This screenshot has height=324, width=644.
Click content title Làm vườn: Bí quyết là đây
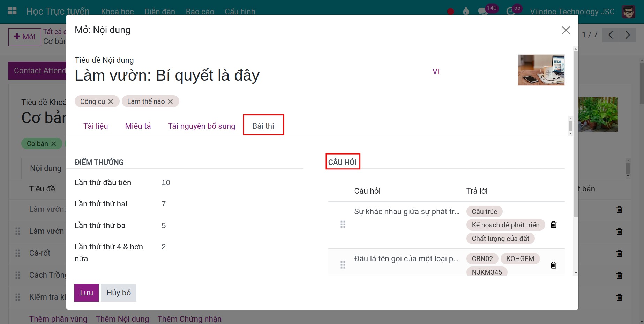(167, 75)
